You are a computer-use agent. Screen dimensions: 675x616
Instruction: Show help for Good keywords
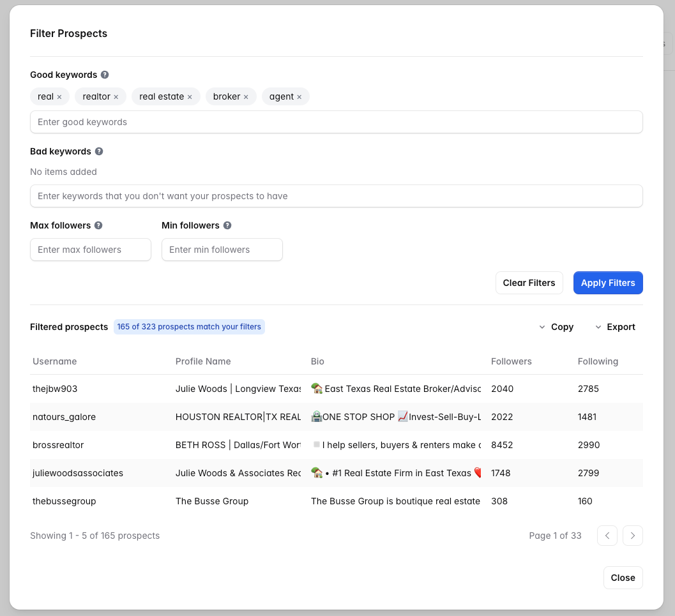click(105, 75)
